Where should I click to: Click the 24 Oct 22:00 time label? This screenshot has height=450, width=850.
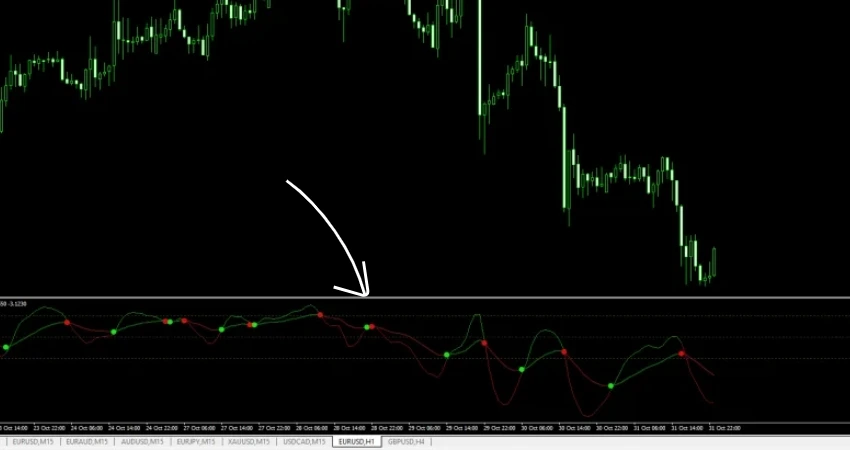coord(162,428)
